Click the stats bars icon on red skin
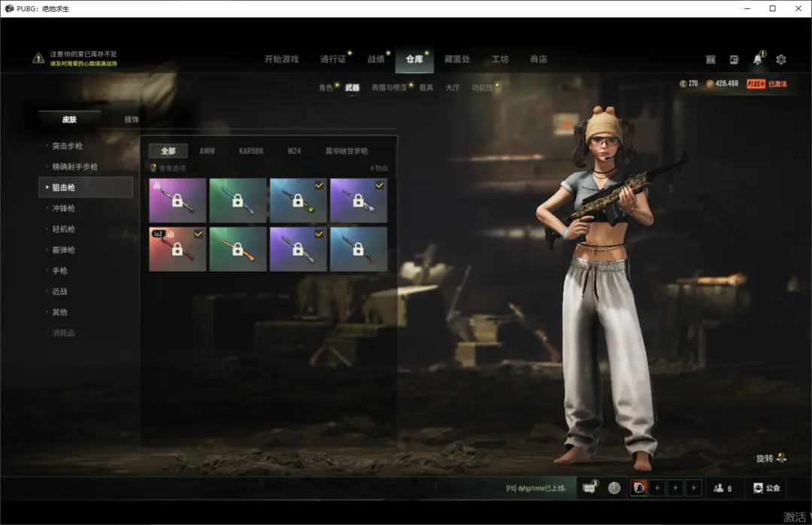 (171, 234)
